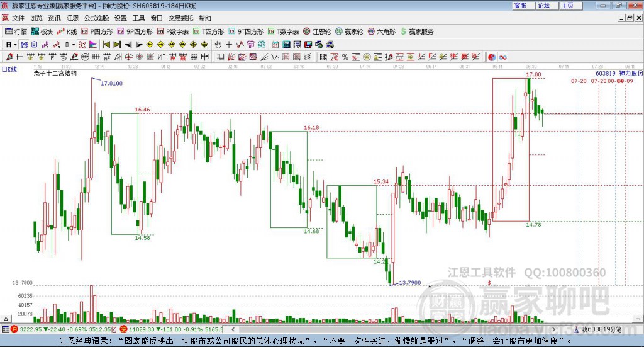Select the red pencil drawing tool
Viewport: 644px width, 347px height.
(x=9, y=57)
